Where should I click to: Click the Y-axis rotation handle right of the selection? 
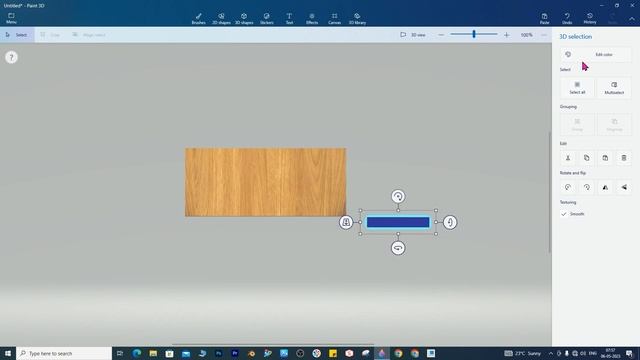(450, 222)
